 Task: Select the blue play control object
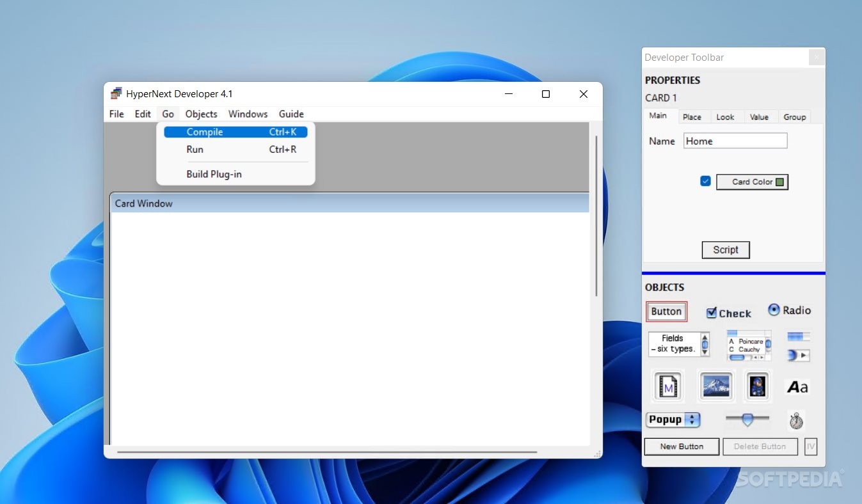tap(799, 355)
